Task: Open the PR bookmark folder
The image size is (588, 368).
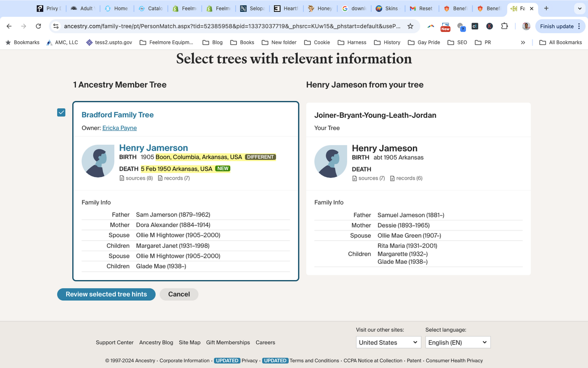Action: click(483, 42)
